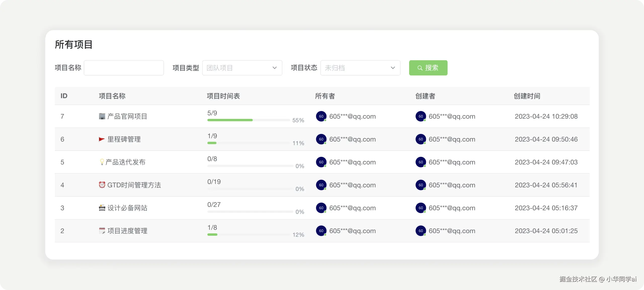Screen dimensions: 644x290
Task: Click building icon beside 产品官网项目
Action: point(102,116)
